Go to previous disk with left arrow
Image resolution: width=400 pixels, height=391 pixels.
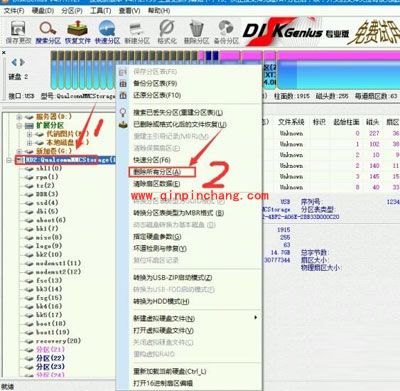coord(14,62)
